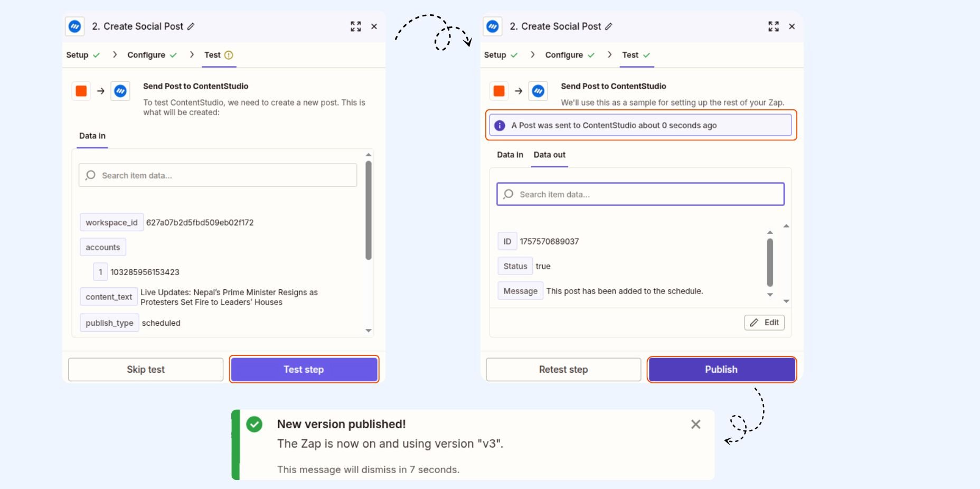The width and height of the screenshot is (980, 489).
Task: Click the green success checkmark in notification
Action: (255, 424)
